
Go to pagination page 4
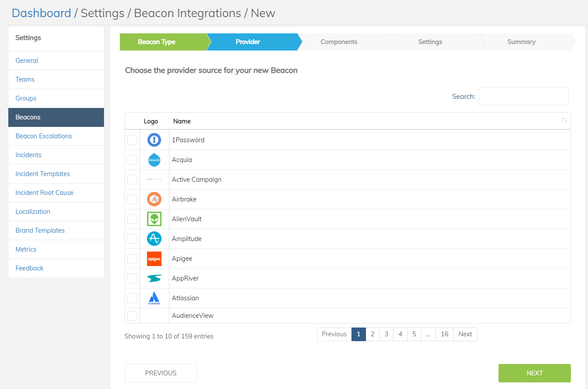[x=401, y=334]
